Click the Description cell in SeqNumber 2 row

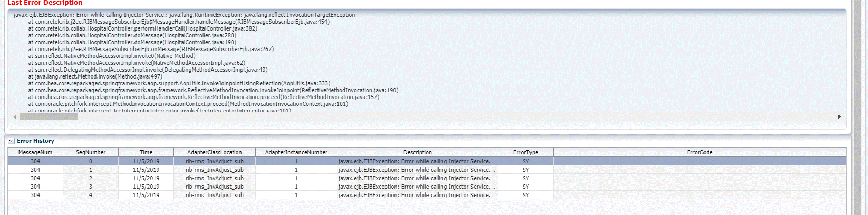417,178
